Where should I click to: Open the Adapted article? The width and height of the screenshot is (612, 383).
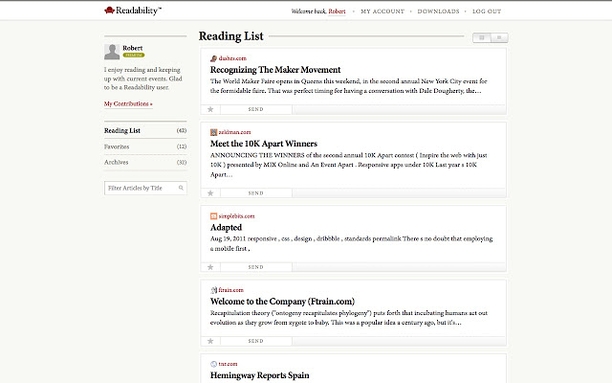tap(226, 228)
